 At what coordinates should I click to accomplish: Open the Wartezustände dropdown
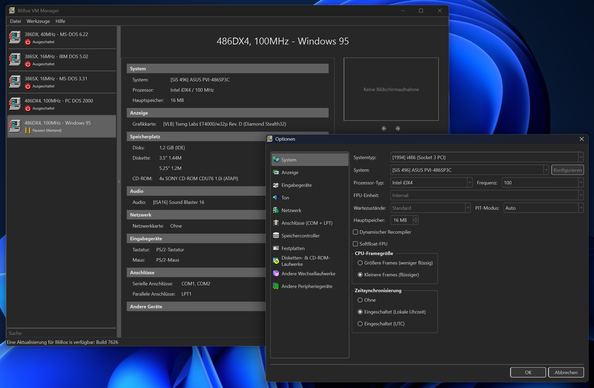[x=430, y=208]
